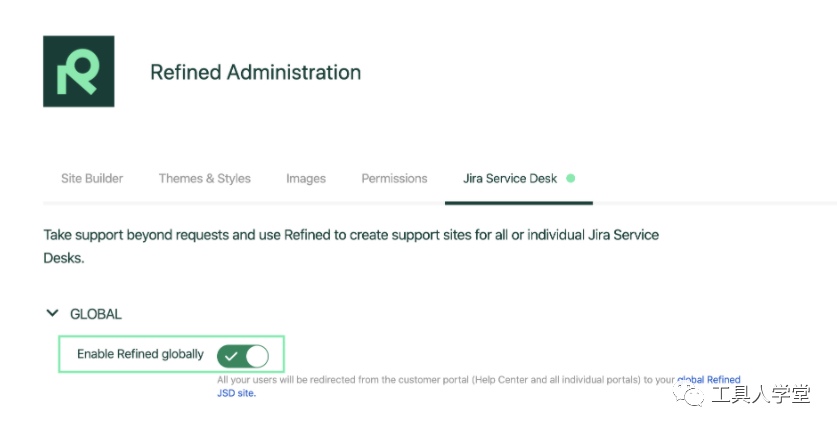Click the white knob of the Refined toggle

click(257, 356)
